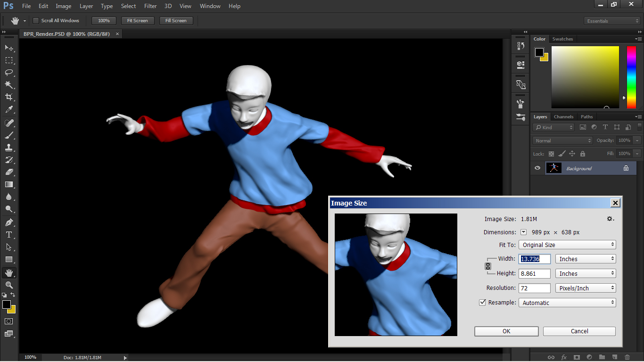
Task: Pick the Crop tool
Action: click(x=8, y=97)
